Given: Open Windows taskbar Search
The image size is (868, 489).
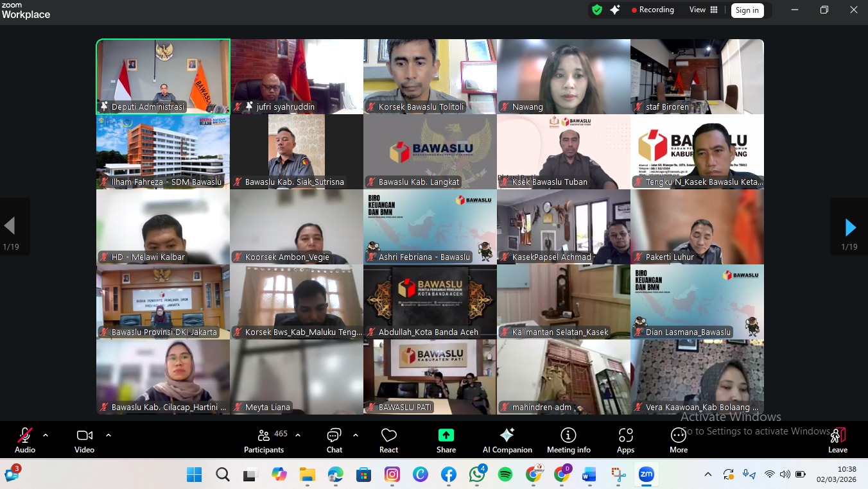Looking at the screenshot, I should pos(222,475).
